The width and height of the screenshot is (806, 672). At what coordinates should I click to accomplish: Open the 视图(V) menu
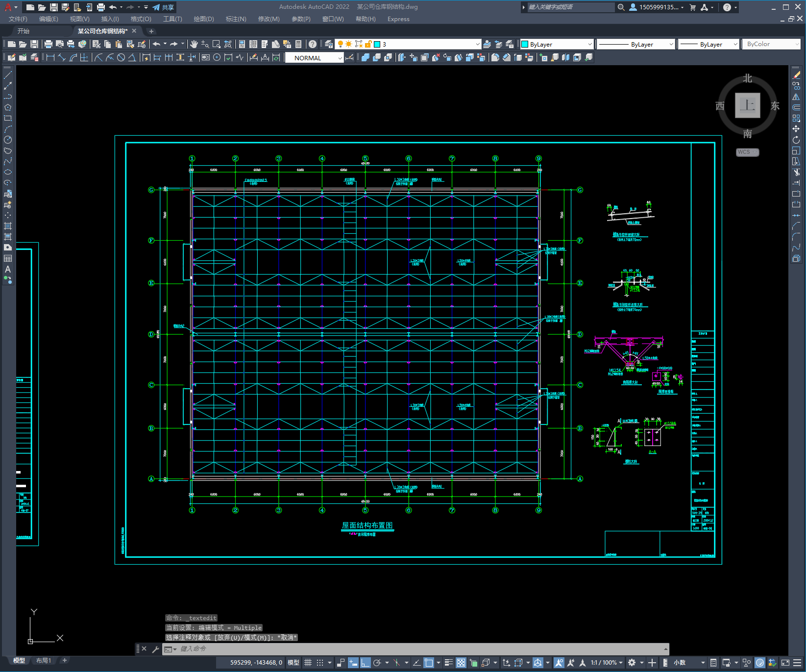[79, 19]
